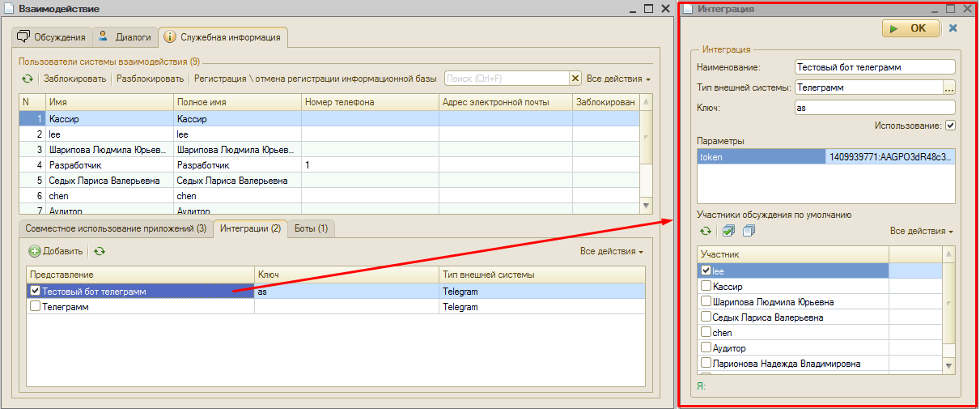Open Все действия dropdown in the users toolbar
The height and width of the screenshot is (409, 980).
tap(618, 79)
